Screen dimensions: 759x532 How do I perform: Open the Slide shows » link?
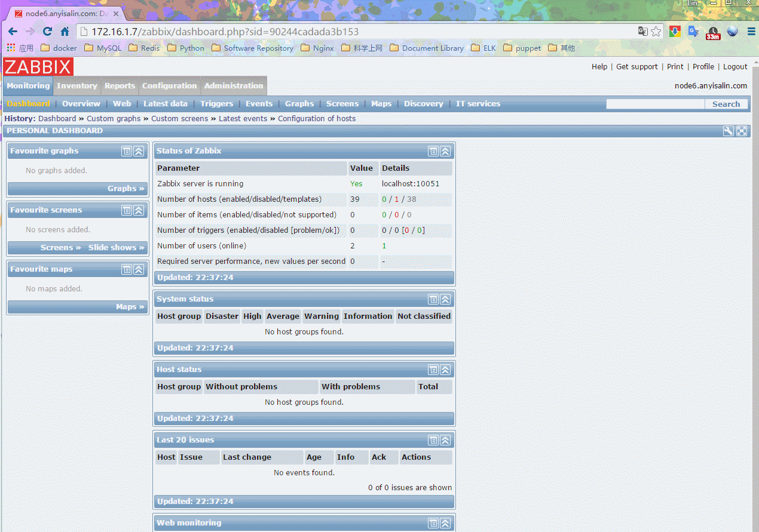[117, 248]
